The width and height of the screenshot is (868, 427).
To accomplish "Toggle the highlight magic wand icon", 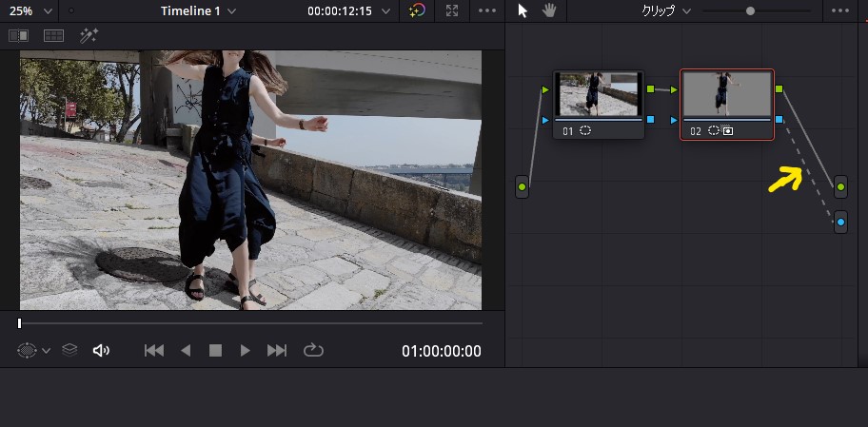I will 89,36.
